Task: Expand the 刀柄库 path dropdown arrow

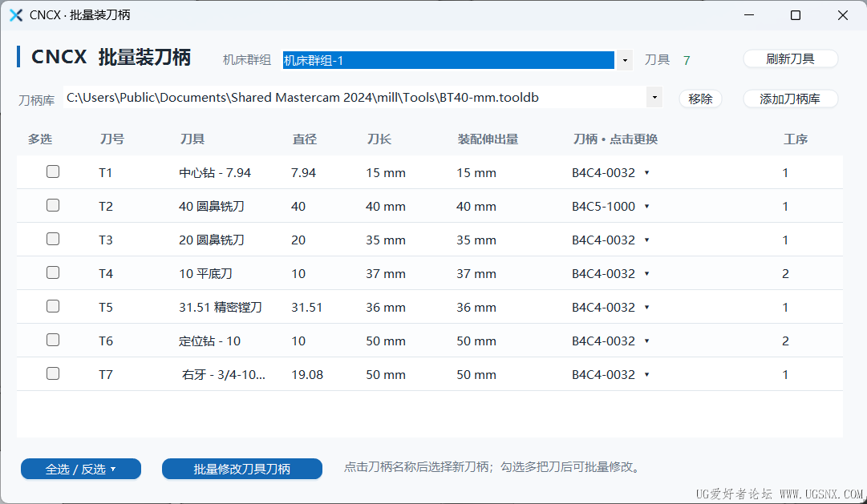Action: tap(654, 98)
